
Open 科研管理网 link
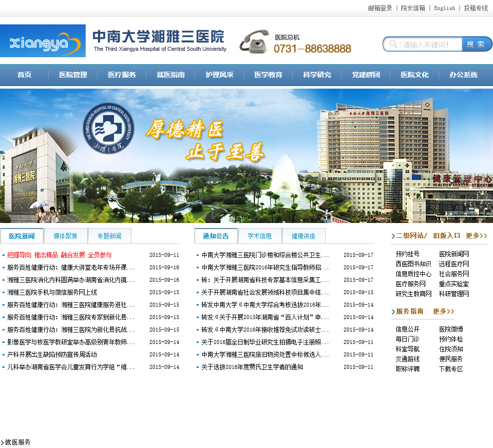coord(454,294)
